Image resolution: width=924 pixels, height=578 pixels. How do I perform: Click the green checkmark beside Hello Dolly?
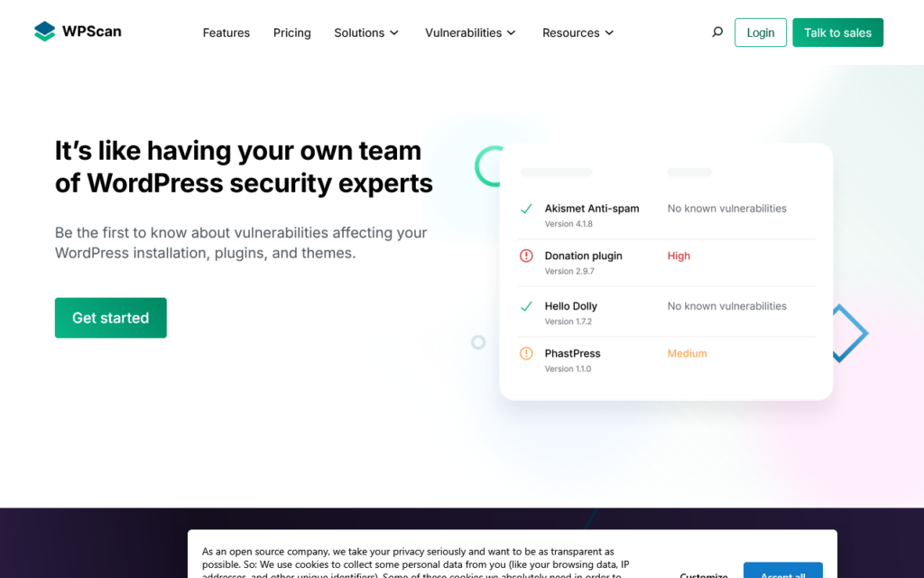(x=526, y=306)
